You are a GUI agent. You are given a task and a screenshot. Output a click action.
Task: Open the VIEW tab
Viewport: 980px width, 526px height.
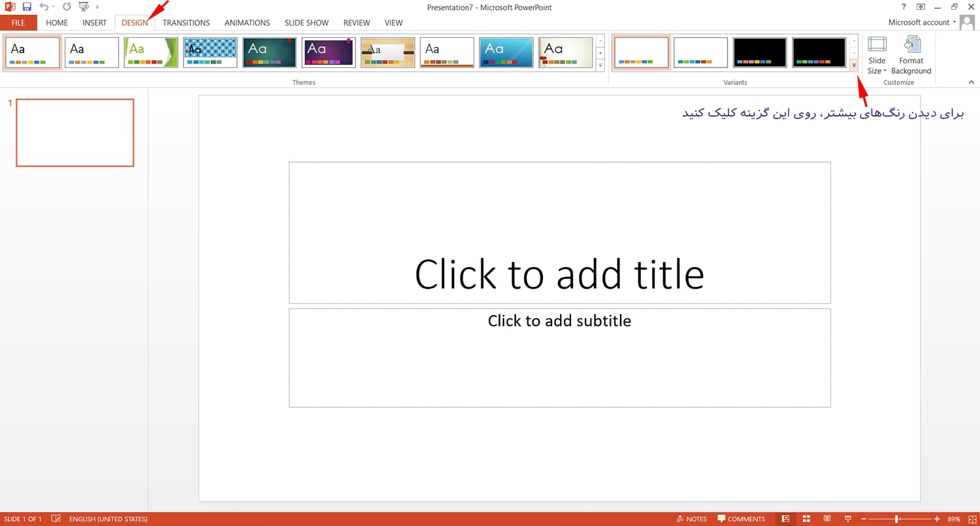tap(393, 23)
